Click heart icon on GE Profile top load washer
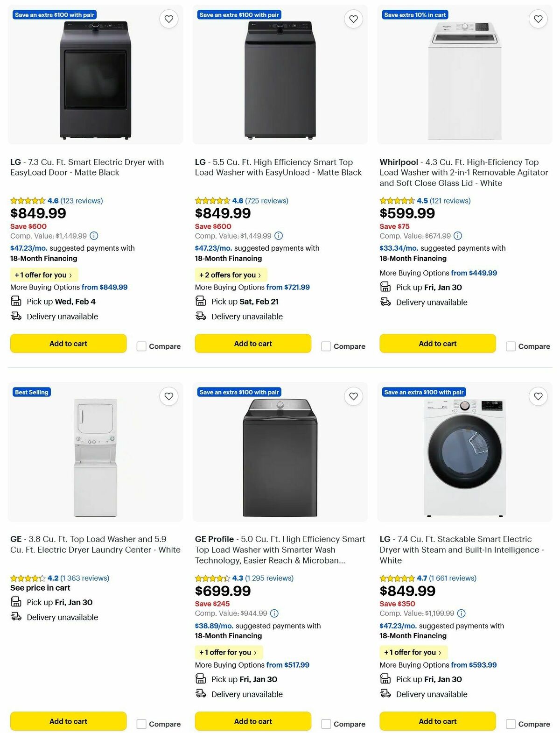Image resolution: width=560 pixels, height=733 pixels. [353, 396]
